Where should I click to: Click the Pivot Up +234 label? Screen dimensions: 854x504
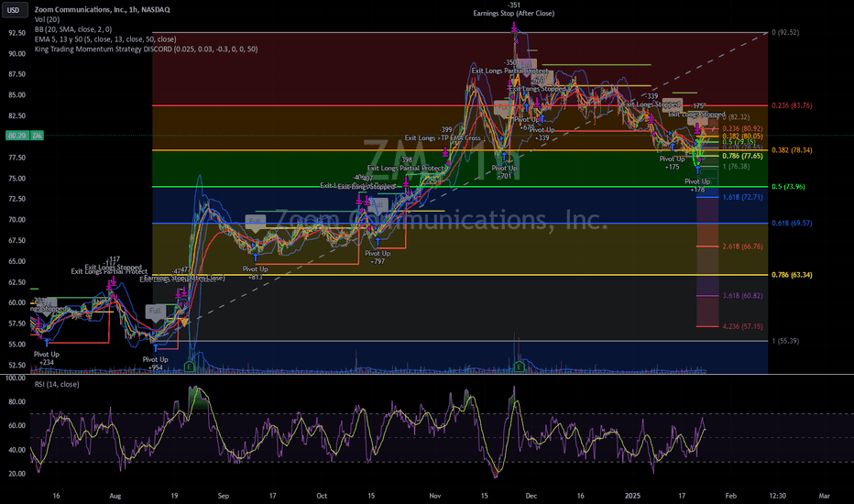tap(47, 358)
